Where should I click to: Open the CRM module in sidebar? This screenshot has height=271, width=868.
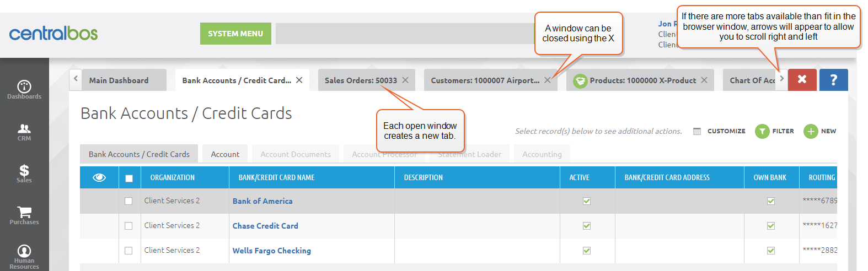24,129
